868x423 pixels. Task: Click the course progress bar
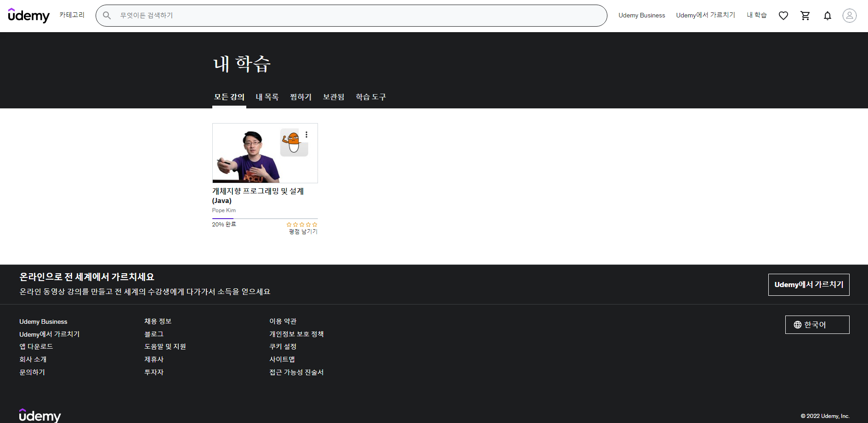pyautogui.click(x=265, y=219)
